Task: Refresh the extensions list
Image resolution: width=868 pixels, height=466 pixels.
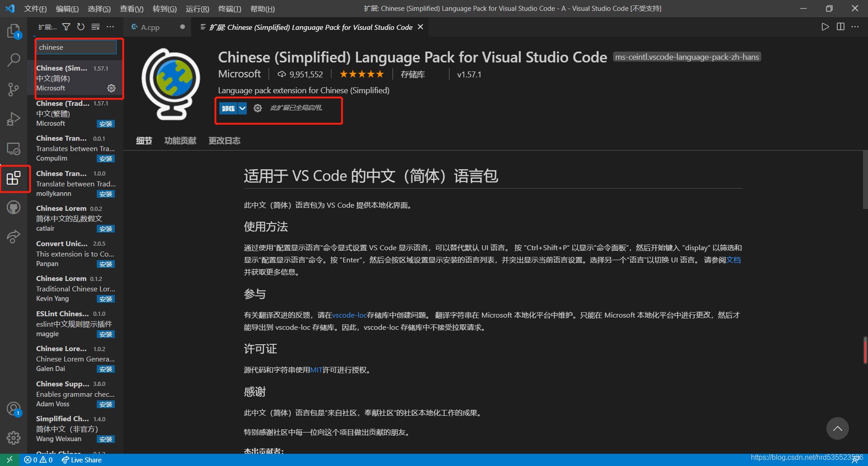Action: 80,27
